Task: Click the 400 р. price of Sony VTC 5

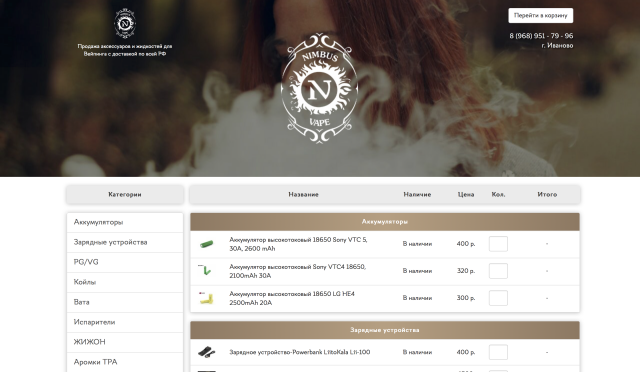Action: (466, 244)
